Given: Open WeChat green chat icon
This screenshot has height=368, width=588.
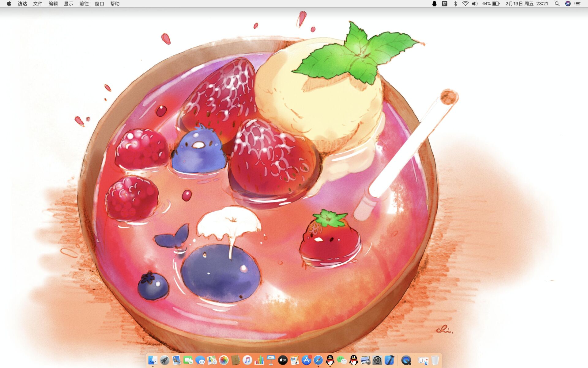Looking at the screenshot, I should tap(342, 360).
